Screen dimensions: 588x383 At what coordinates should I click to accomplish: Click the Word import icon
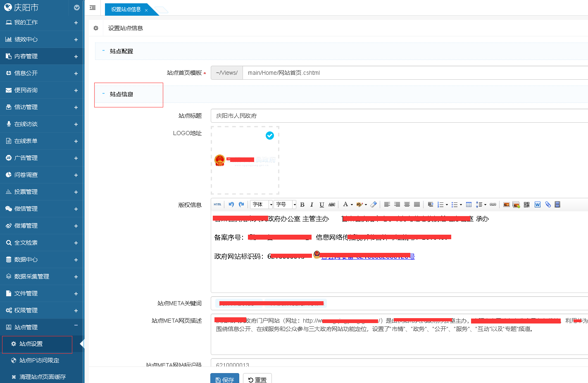[x=538, y=205]
